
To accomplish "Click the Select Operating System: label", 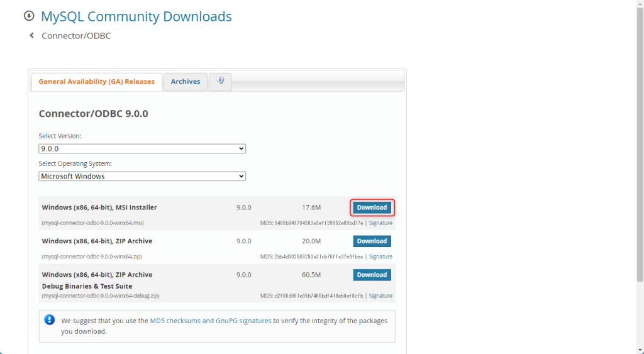I will pyautogui.click(x=75, y=163).
